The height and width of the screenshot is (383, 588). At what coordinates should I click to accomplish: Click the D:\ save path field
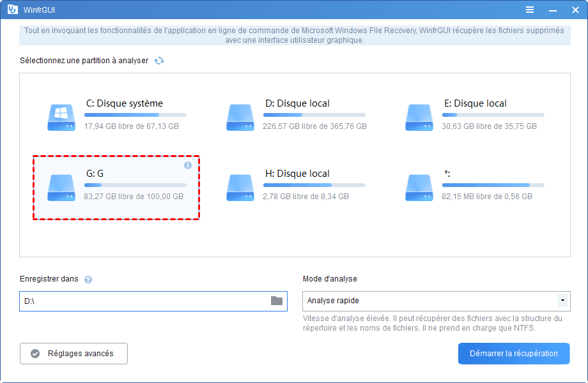[x=153, y=301]
